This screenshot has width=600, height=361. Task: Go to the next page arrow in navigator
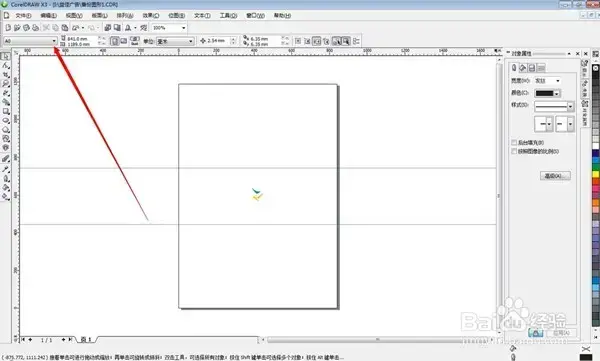coord(64,340)
